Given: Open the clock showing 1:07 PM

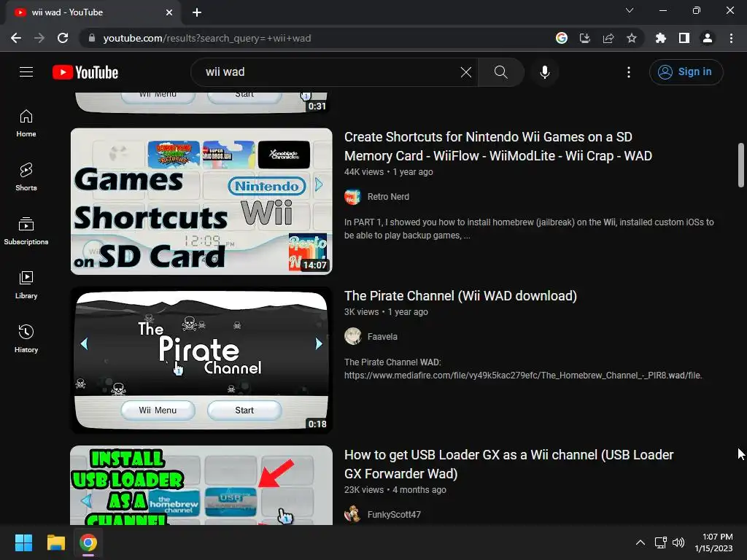Looking at the screenshot, I should (x=713, y=542).
